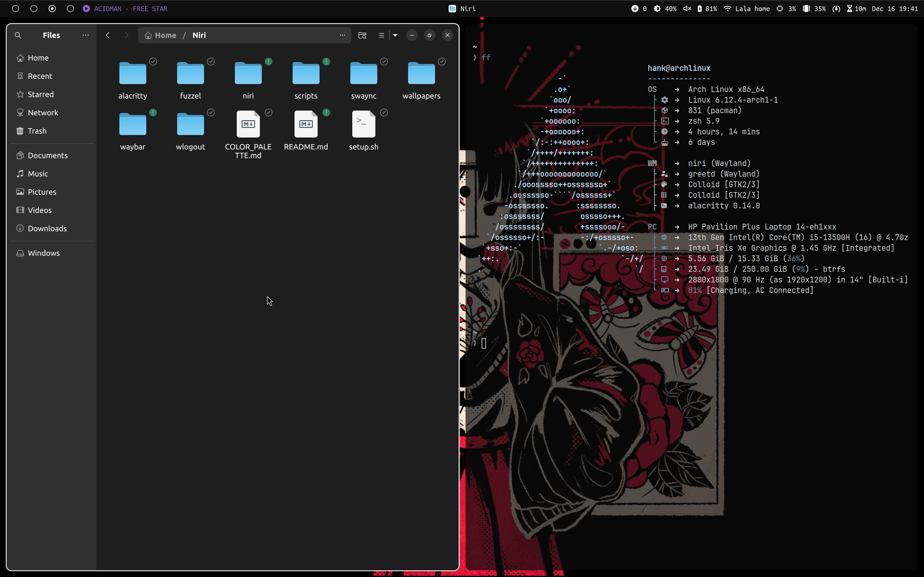Open the Files sidebar options menu
The width and height of the screenshot is (924, 577).
[85, 35]
